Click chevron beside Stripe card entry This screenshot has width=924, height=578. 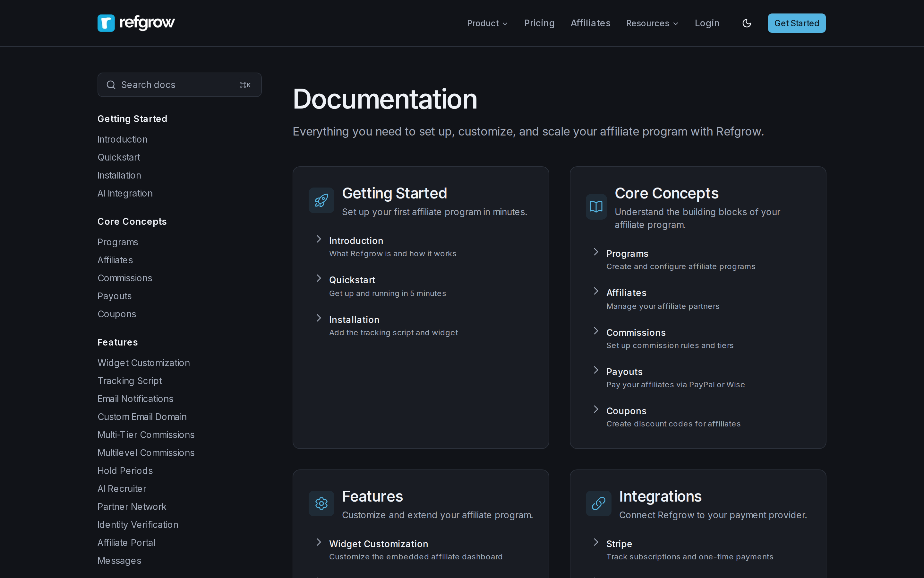596,542
